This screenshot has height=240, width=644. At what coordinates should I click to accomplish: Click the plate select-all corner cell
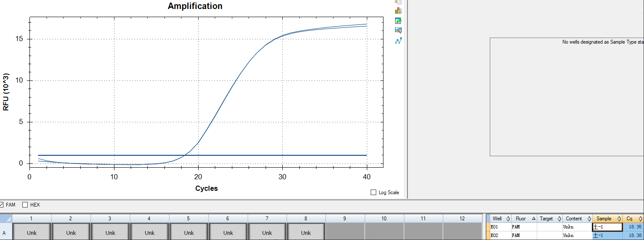pos(6,219)
